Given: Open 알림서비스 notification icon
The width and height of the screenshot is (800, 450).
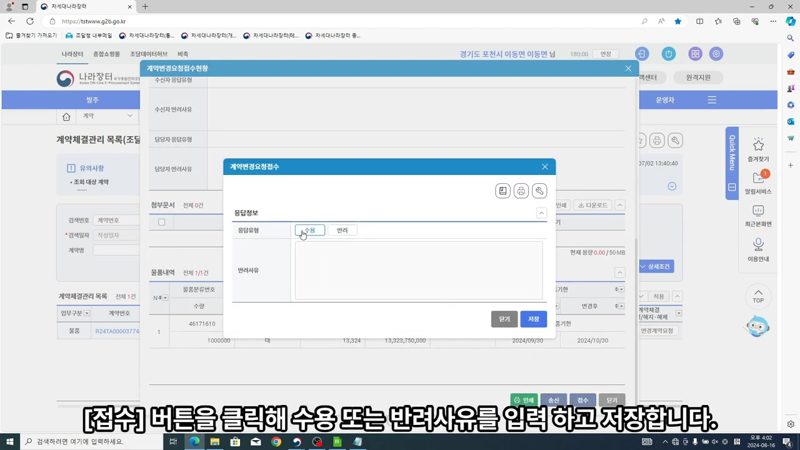Looking at the screenshot, I should coord(758,182).
